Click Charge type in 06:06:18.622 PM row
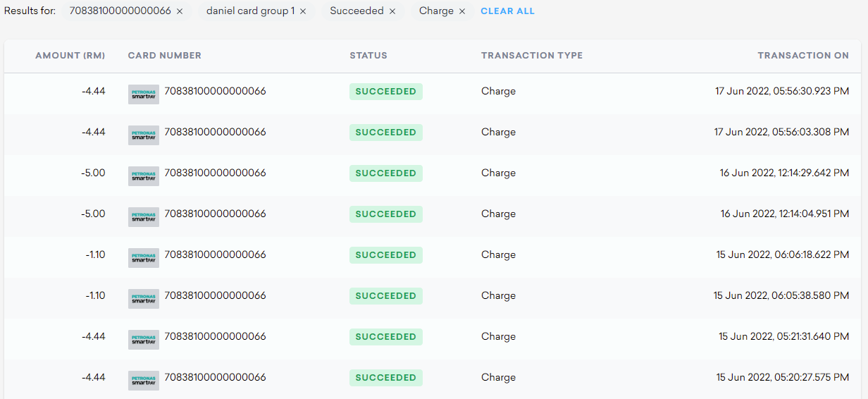The image size is (868, 399). [498, 255]
